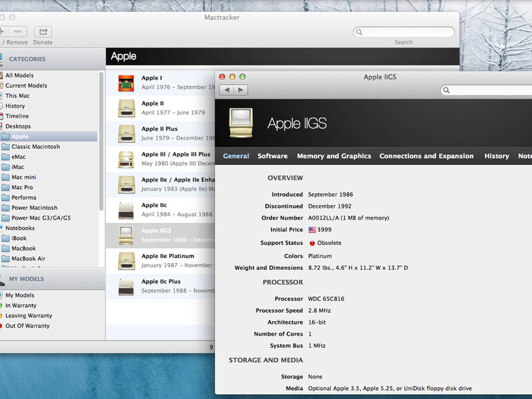This screenshot has height=399, width=532.
Task: Open History in Categories sidebar
Action: tap(15, 106)
